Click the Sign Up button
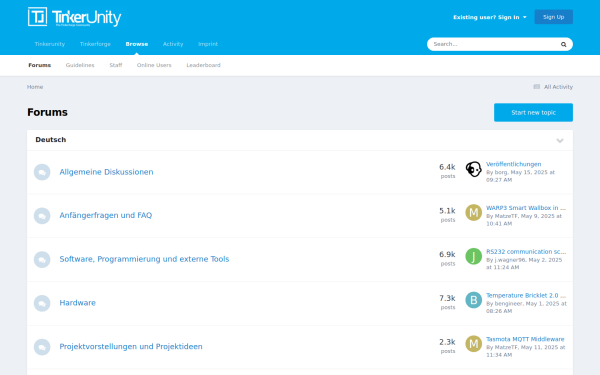Screen dimensions: 600x375 553,17
